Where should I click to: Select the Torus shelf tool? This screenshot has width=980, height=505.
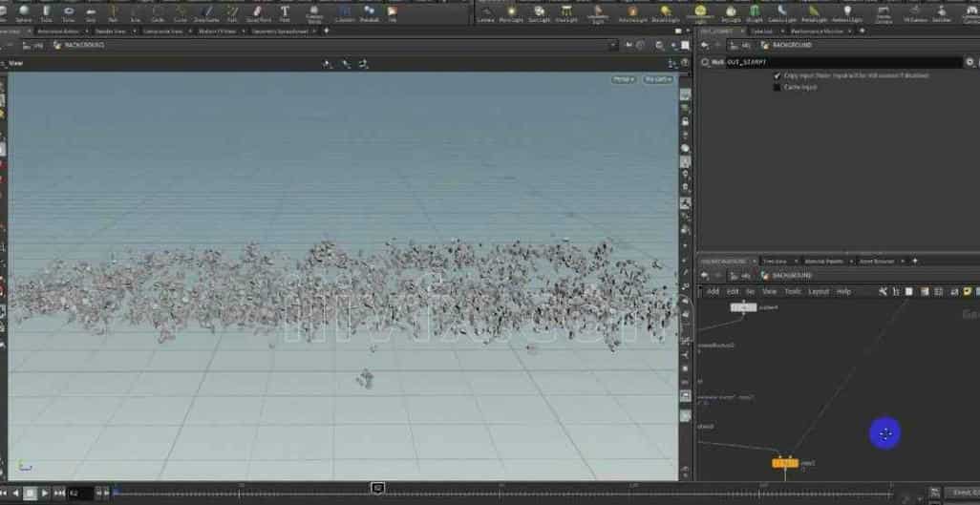tap(69, 11)
